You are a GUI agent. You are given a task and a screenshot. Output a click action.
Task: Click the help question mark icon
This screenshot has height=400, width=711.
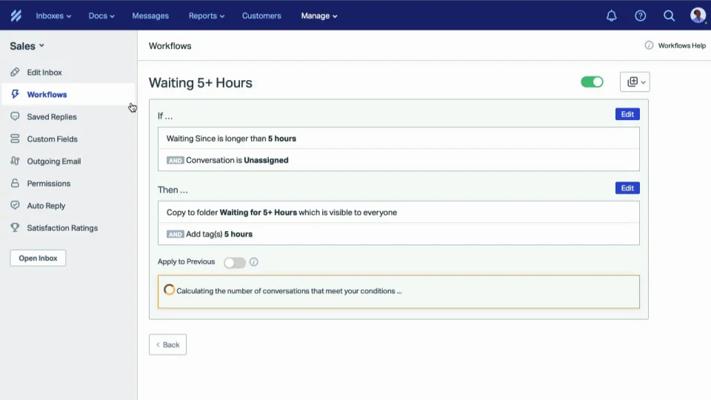640,15
